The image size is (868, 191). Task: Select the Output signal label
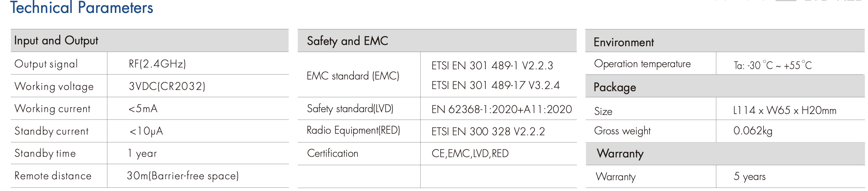(46, 64)
